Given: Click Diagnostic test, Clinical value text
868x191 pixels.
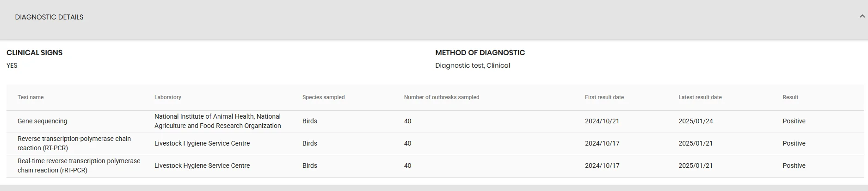Looking at the screenshot, I should (473, 65).
